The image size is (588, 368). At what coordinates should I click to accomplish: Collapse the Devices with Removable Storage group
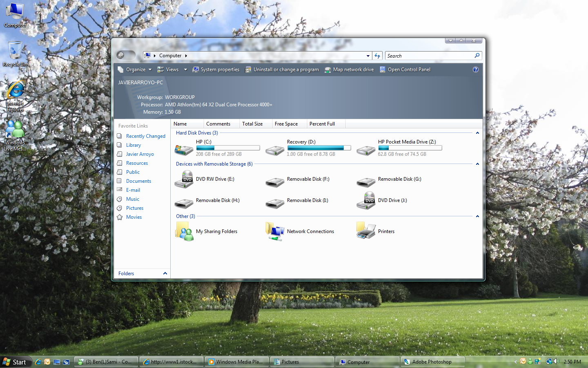(477, 164)
